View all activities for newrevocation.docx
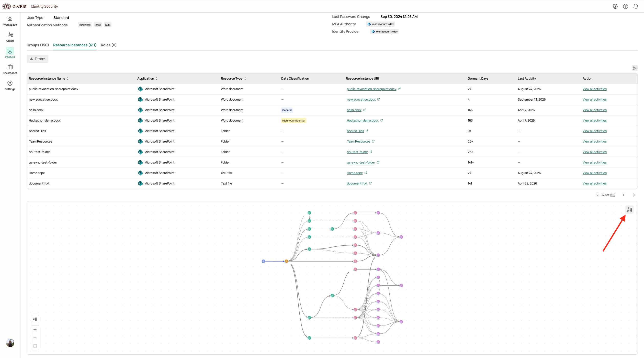 594,100
